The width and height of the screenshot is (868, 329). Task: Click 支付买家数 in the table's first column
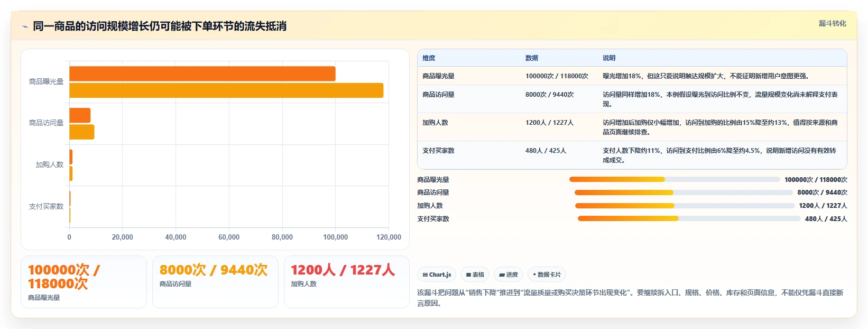pos(438,151)
